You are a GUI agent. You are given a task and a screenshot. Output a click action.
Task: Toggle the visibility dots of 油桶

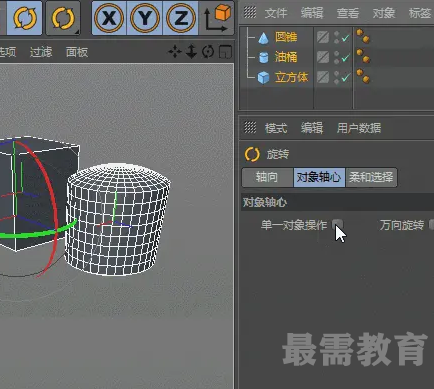click(x=336, y=57)
